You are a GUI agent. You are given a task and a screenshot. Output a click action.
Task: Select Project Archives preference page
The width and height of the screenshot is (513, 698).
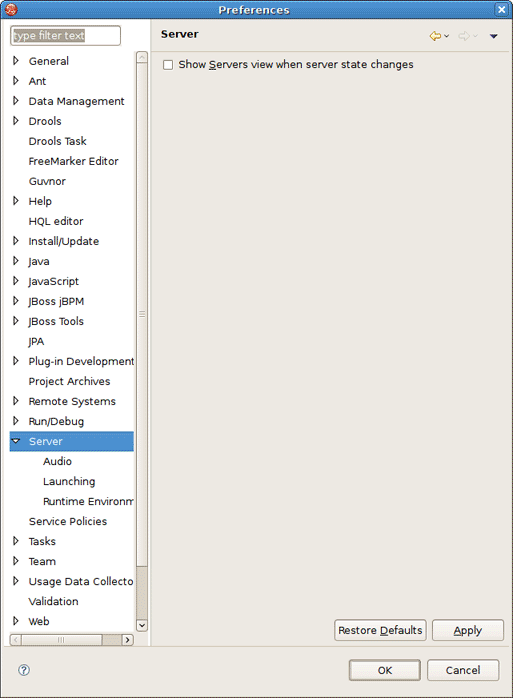tap(69, 381)
